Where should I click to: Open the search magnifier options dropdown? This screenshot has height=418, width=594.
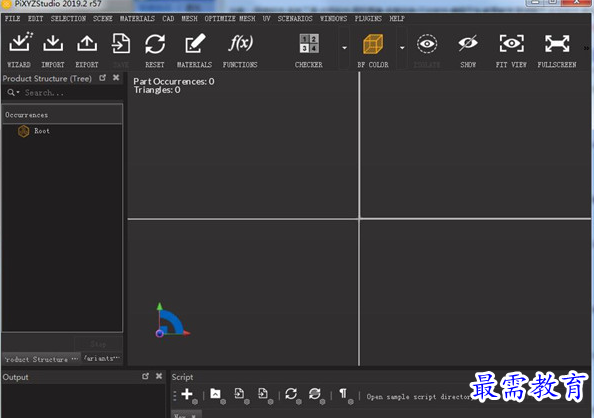point(13,92)
